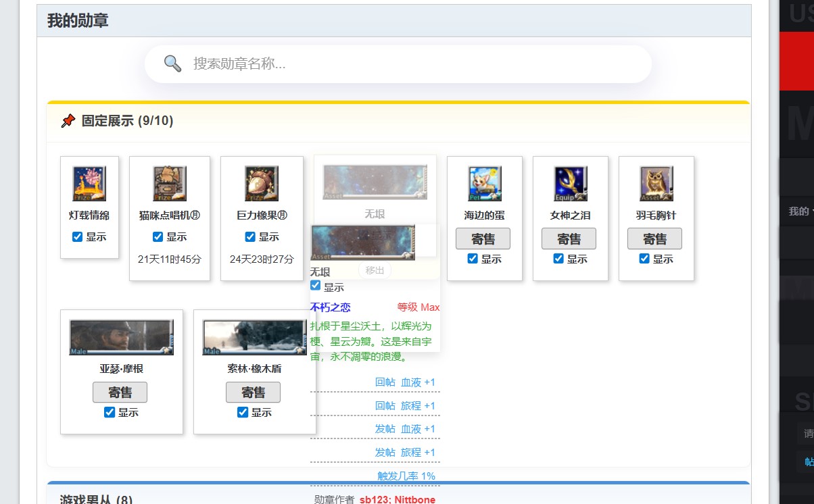Uncheck 显示 checkbox under 灯载情绵
This screenshot has height=504, width=814.
(78, 236)
